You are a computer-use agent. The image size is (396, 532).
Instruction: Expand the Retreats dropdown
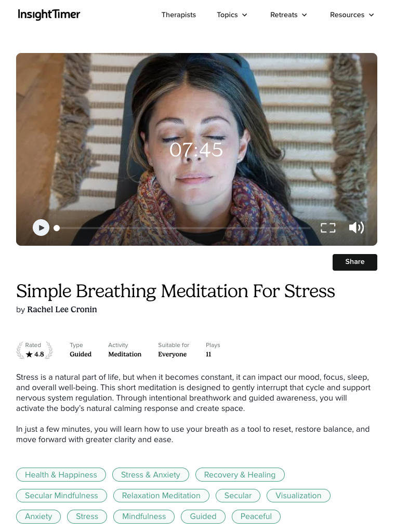click(288, 15)
